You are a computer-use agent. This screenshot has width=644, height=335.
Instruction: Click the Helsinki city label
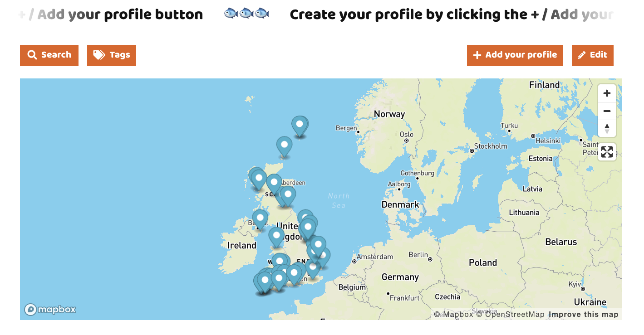coord(548,141)
